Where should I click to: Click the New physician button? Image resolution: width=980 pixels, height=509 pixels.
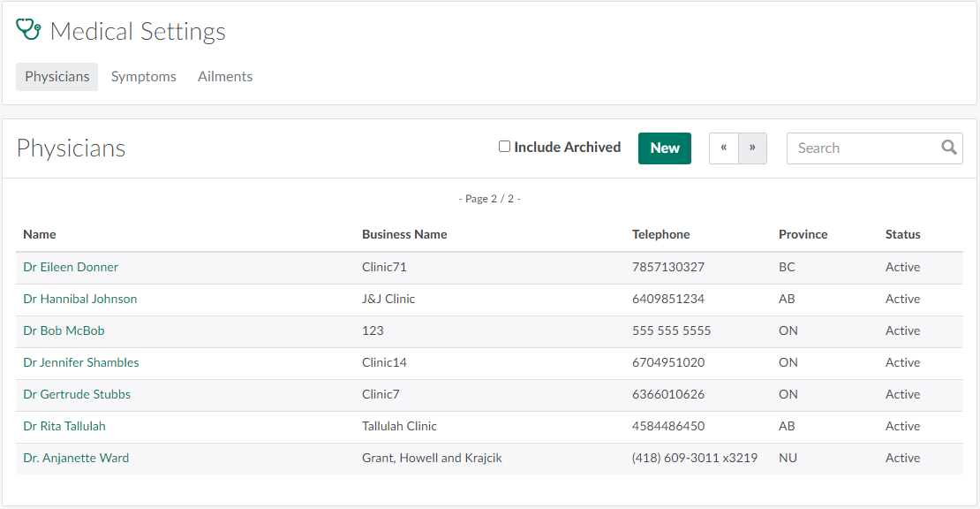[665, 148]
